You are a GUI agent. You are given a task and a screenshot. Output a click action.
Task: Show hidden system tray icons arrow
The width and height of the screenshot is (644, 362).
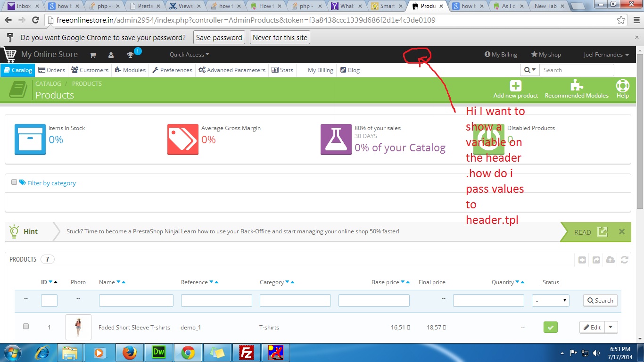[562, 353]
